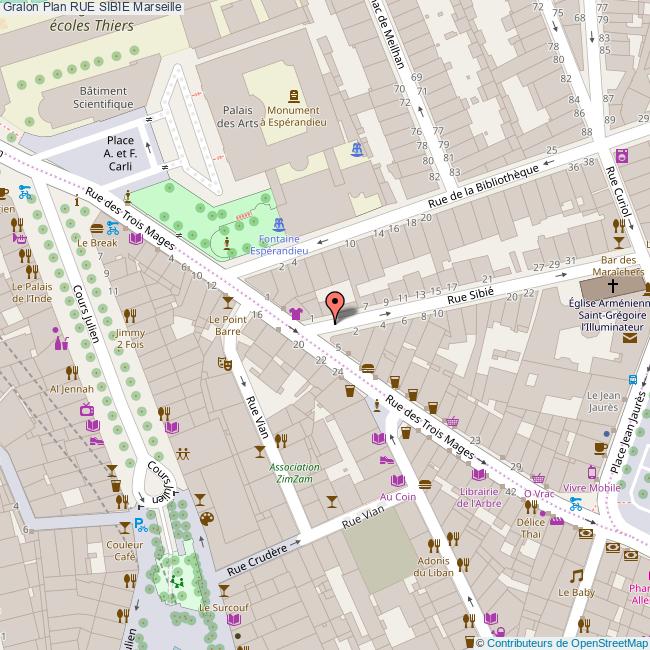Select the Le Baby music note icon

576,576
